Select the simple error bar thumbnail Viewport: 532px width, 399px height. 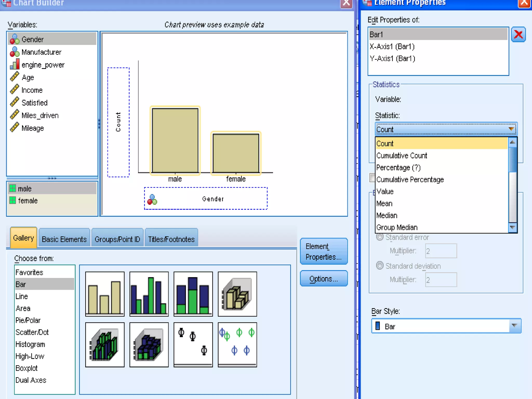pos(193,344)
